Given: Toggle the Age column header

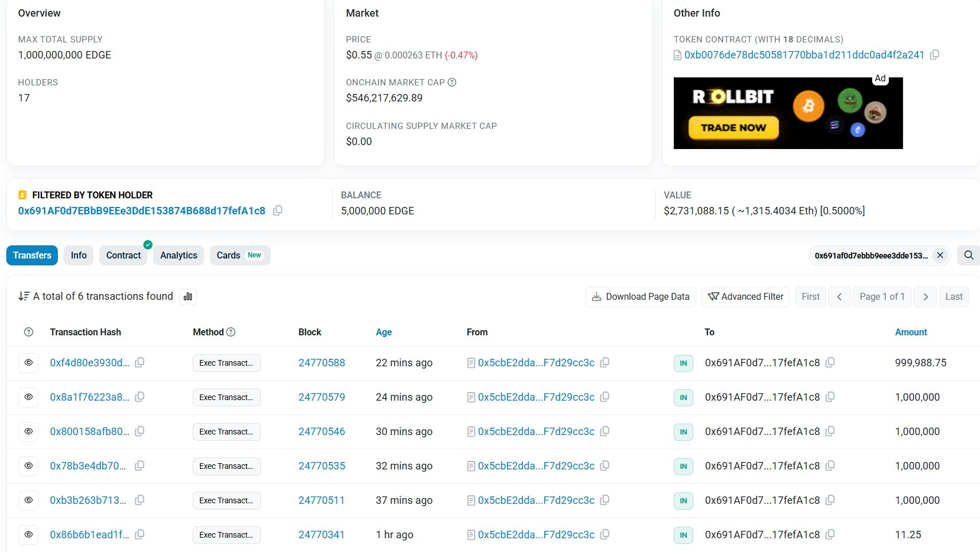Looking at the screenshot, I should [384, 332].
